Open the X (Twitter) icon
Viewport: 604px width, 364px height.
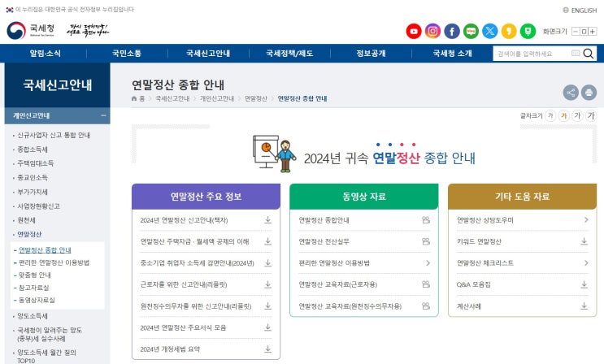coord(490,31)
